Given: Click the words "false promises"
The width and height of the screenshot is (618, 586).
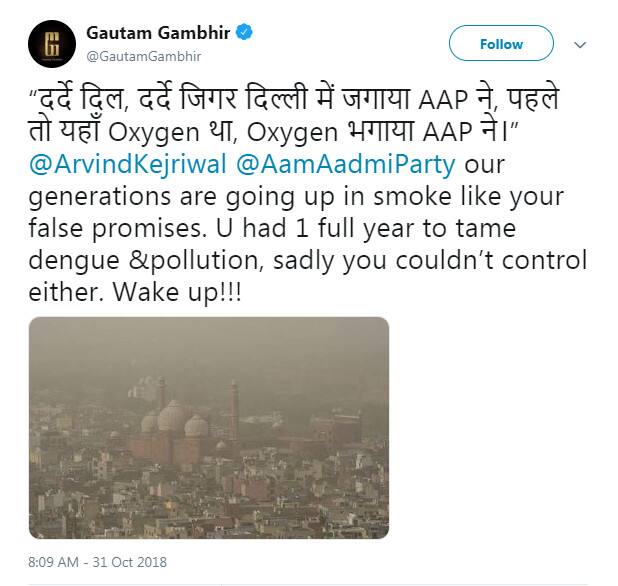Looking at the screenshot, I should coord(116,229).
